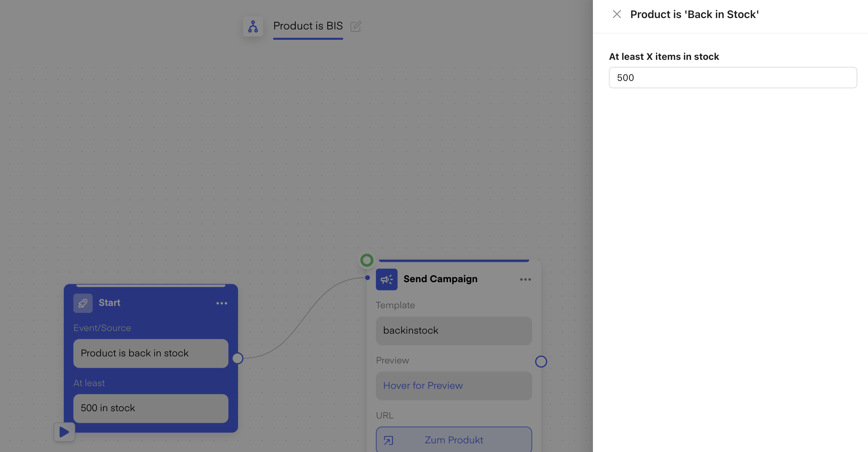The height and width of the screenshot is (452, 868).
Task: Select the Product is BIS title tab
Action: coord(308,26)
